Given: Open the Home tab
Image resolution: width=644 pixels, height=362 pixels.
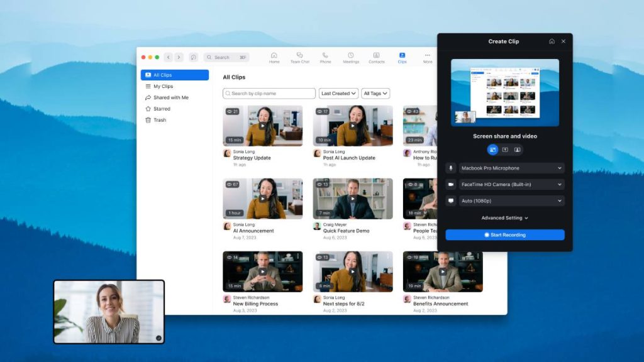Looking at the screenshot, I should point(274,58).
